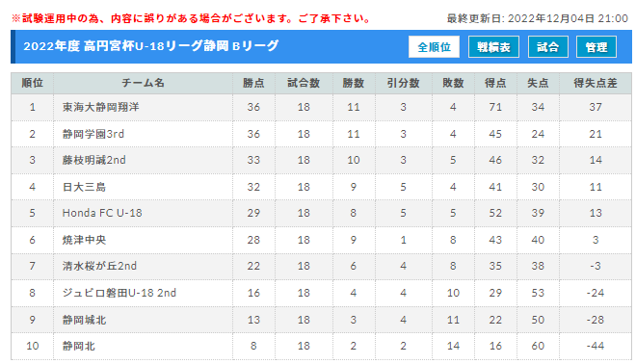Switch to the 戦績表 tab
Screen dimensions: 636x364
coord(493,47)
